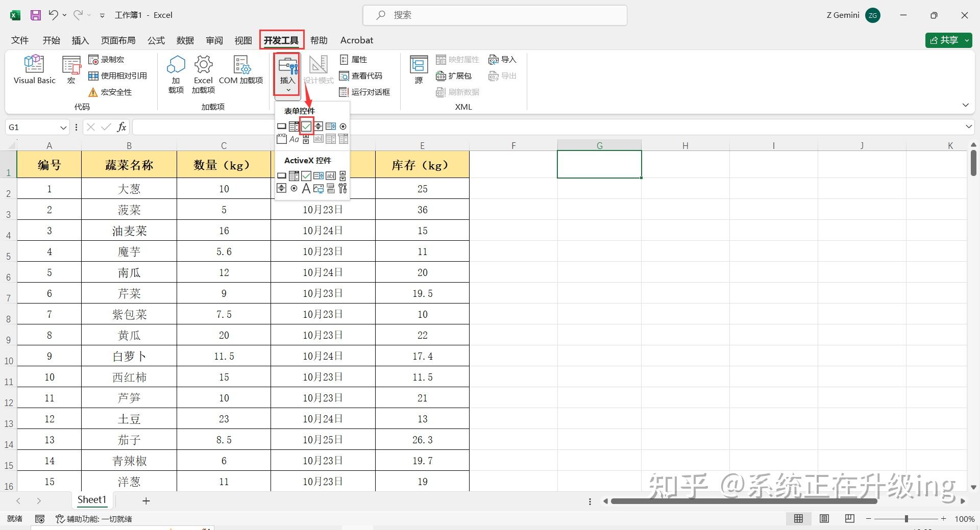This screenshot has width=980, height=530.
Task: Open the XML Source (源) pane
Action: click(419, 70)
